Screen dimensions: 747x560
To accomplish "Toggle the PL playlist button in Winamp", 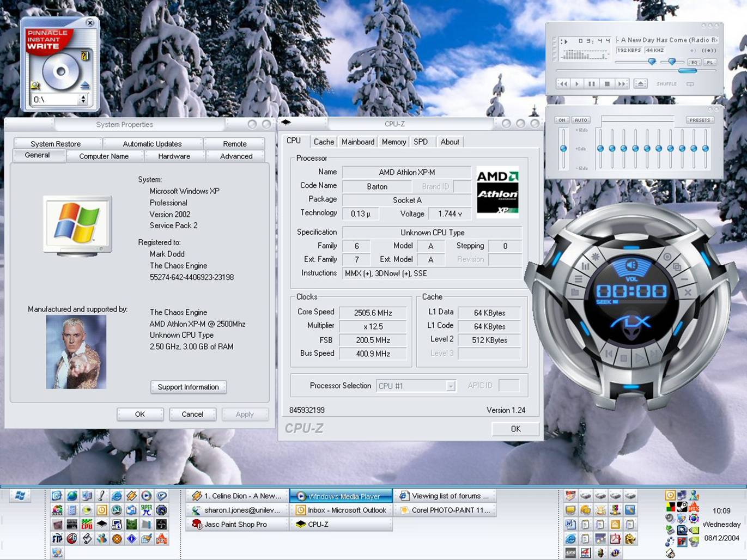I will (x=710, y=62).
